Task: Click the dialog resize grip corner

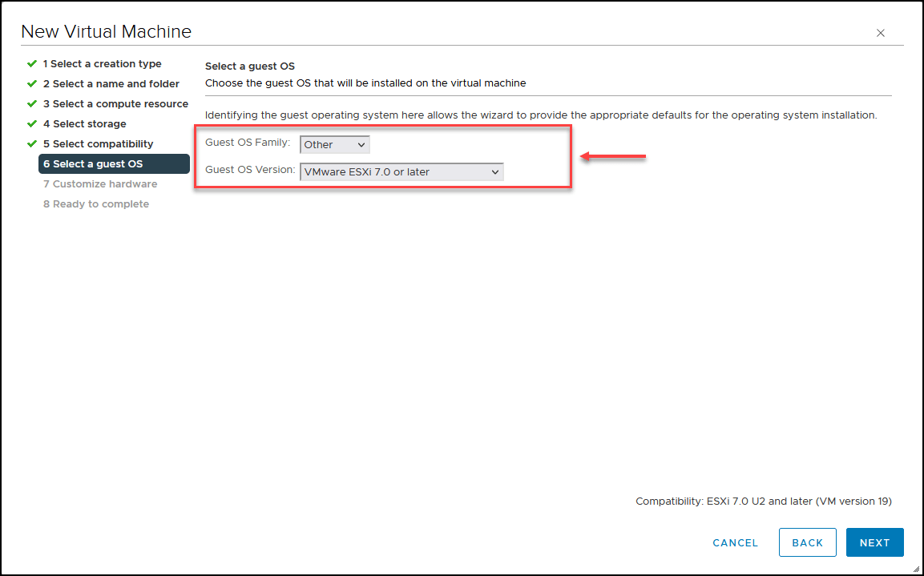Action: click(916, 568)
